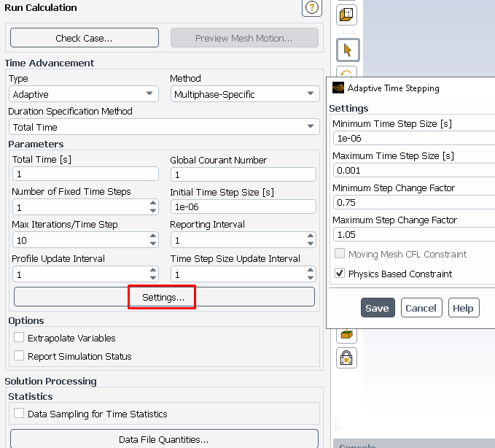Click the Total Time input field

tap(85, 174)
